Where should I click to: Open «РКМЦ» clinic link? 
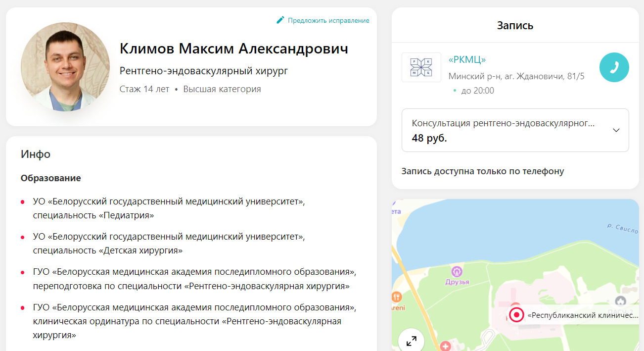[x=467, y=60]
